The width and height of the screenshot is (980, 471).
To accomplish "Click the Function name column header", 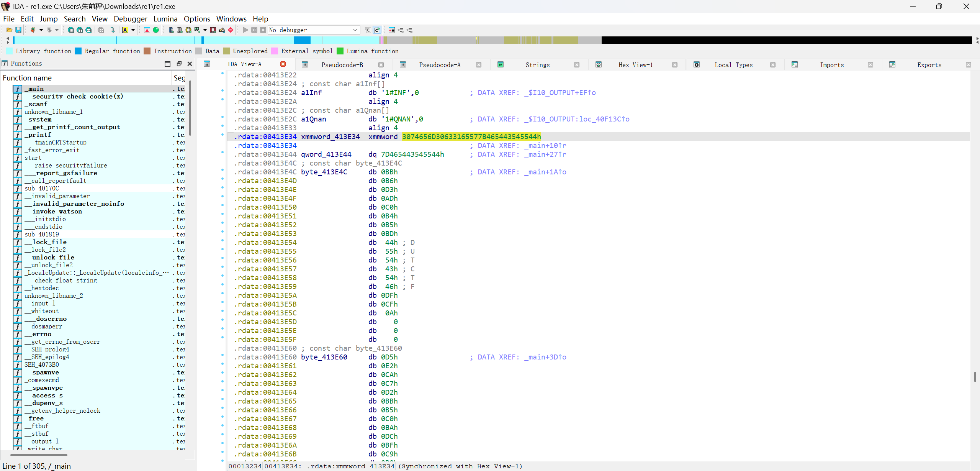I will click(27, 78).
